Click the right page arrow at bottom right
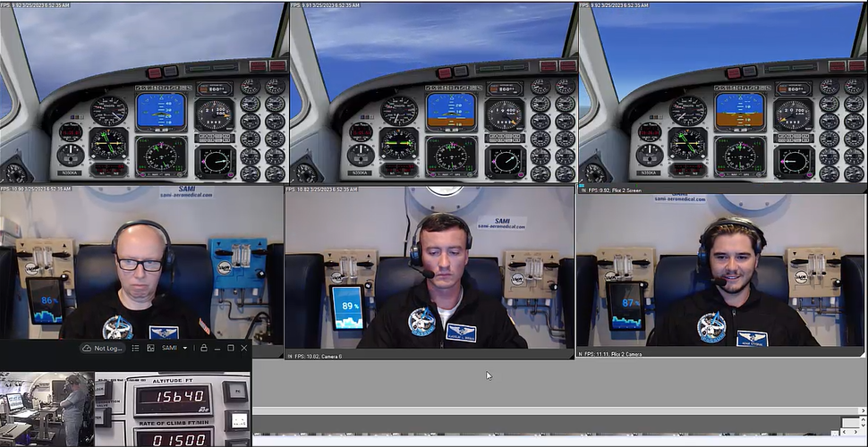The height and width of the screenshot is (447, 868). coord(855,432)
